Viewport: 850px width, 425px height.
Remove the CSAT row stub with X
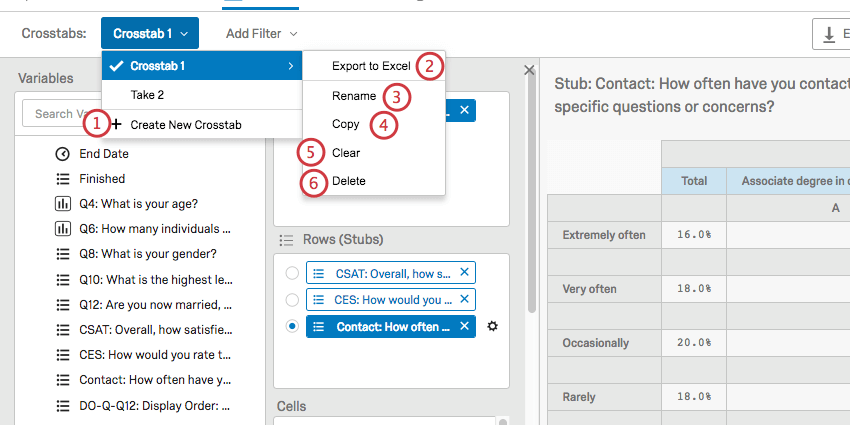(464, 272)
